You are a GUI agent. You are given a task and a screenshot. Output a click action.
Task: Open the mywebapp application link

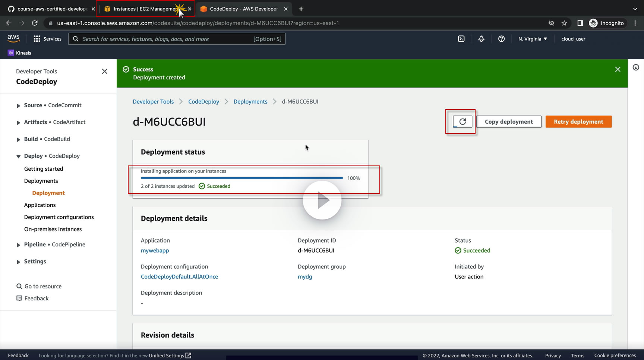(155, 250)
